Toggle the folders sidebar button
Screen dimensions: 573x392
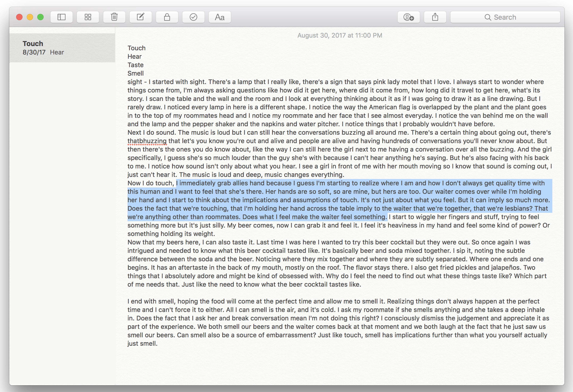(x=61, y=17)
